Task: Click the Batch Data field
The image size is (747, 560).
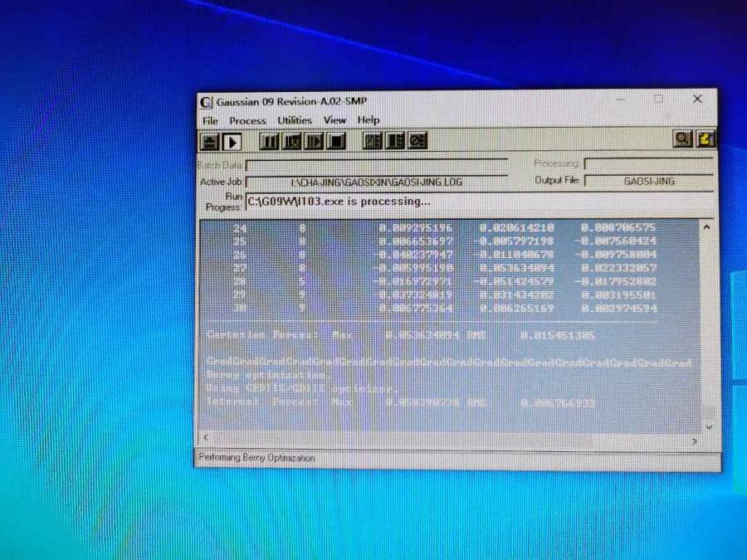Action: pos(376,166)
